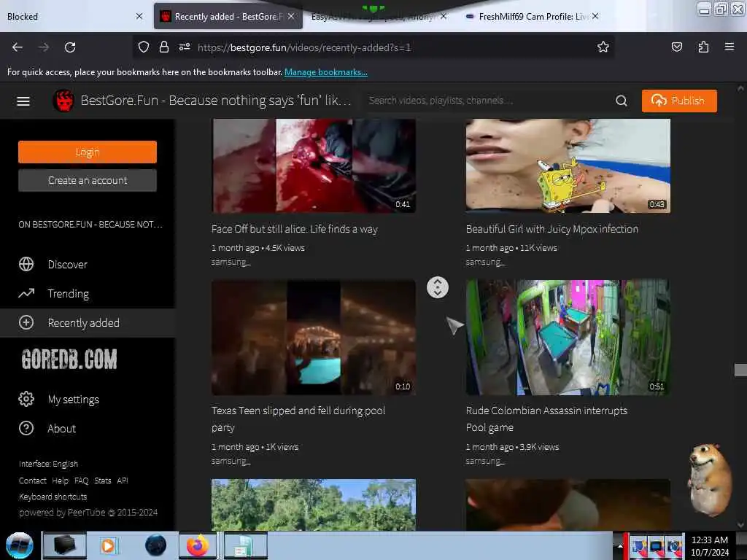Viewport: 747px width, 560px height.
Task: Switch to the FreshMilf69 Cam Profile tab
Action: pos(532,16)
